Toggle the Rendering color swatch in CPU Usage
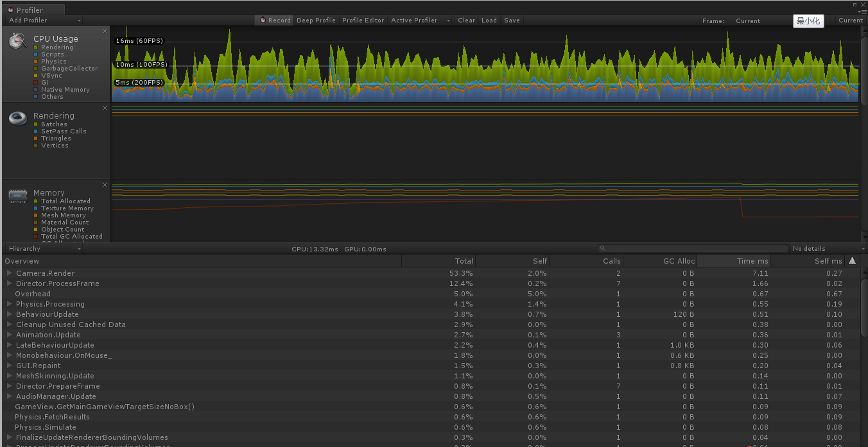The width and height of the screenshot is (868, 447). coord(36,47)
